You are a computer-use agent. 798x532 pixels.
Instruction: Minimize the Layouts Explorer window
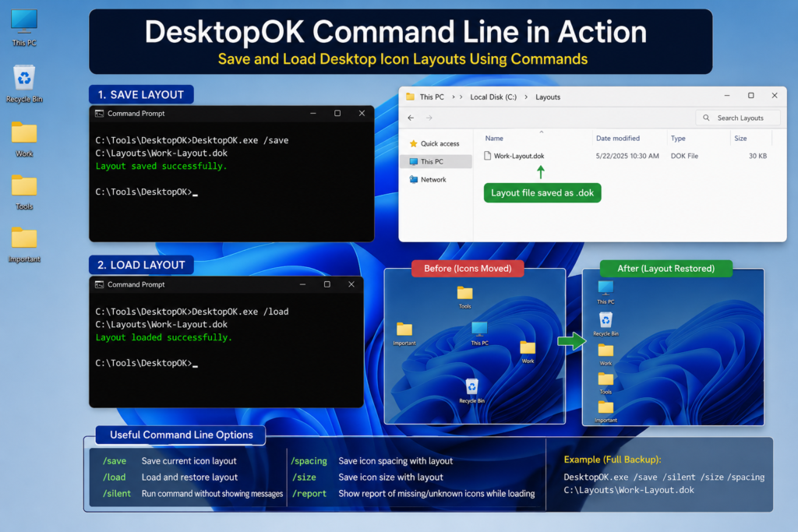tap(727, 96)
